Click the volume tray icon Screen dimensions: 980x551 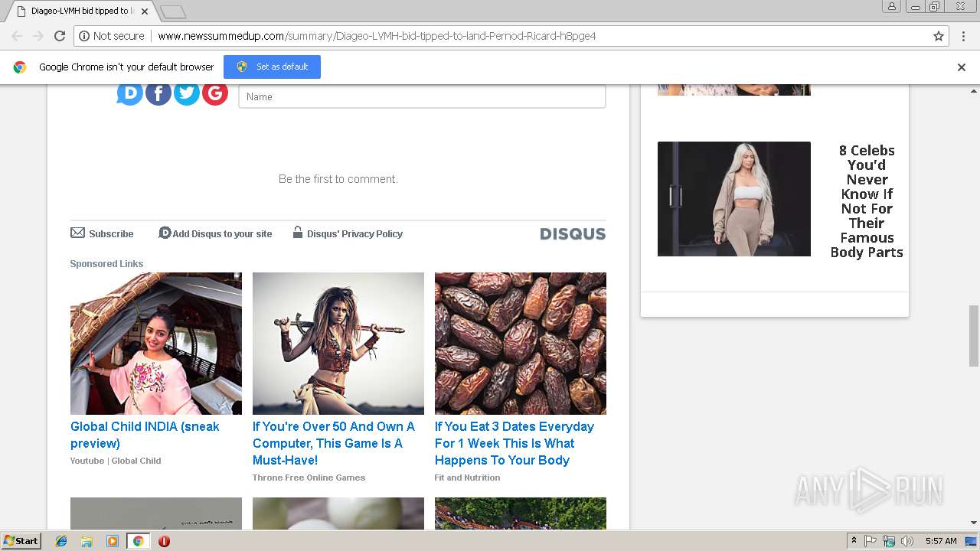click(907, 541)
